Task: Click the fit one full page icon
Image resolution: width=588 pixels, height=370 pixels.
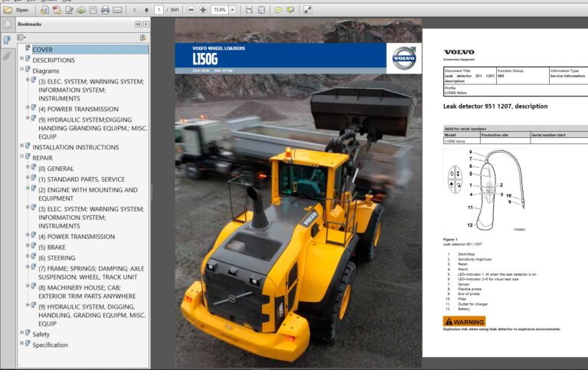Action: [x=261, y=10]
